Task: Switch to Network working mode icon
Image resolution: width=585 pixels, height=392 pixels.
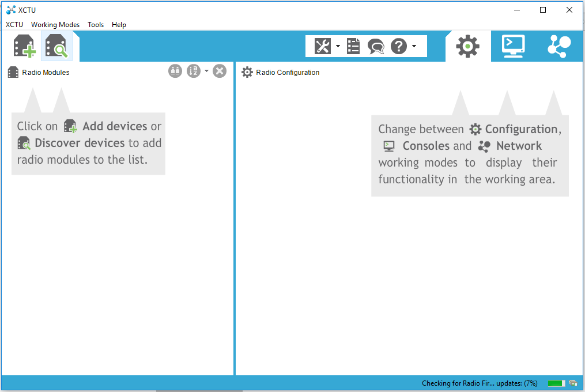Action: (x=559, y=46)
